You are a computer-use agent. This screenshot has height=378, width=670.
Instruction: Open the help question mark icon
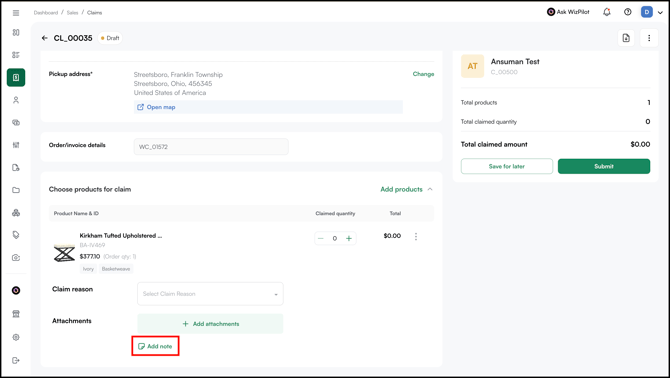point(627,12)
